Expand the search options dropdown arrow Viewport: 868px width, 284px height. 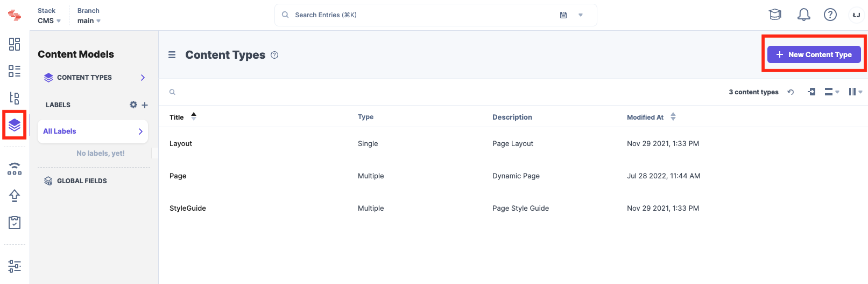tap(581, 15)
